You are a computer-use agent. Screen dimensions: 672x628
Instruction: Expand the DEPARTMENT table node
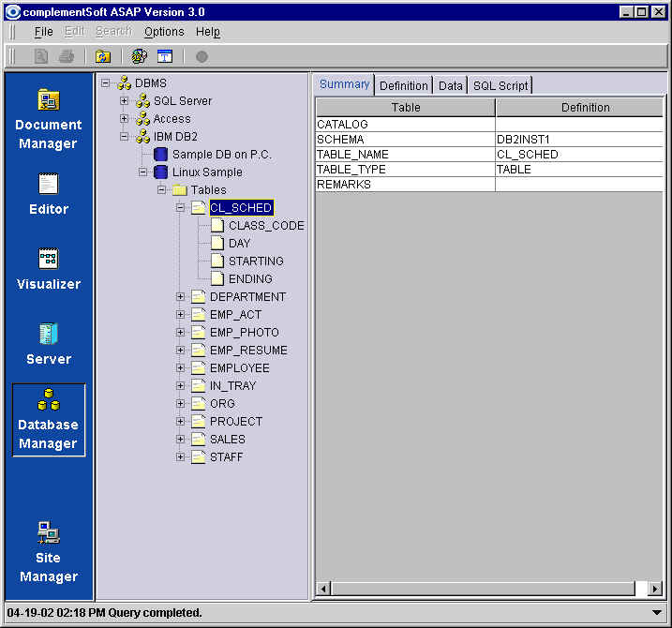[181, 296]
